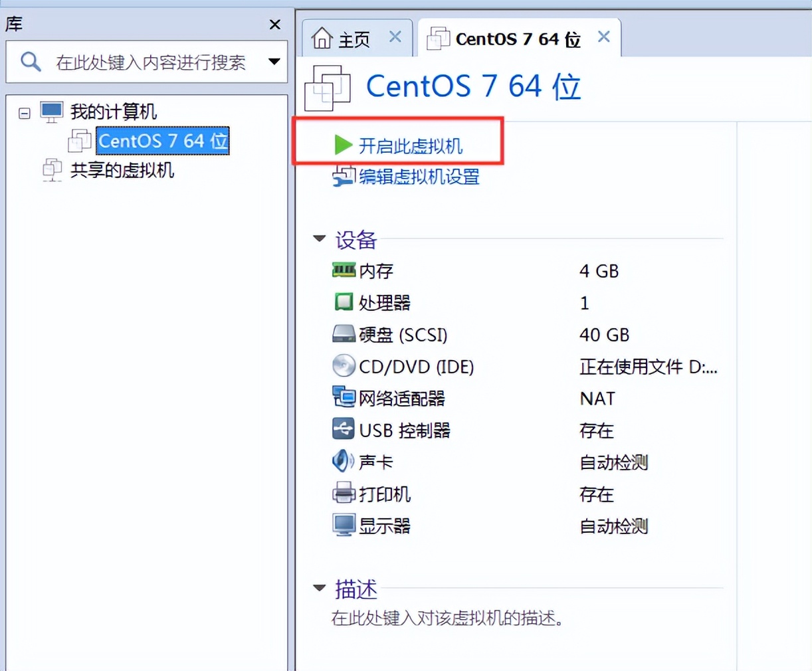Select the 显示器 display device icon
This screenshot has width=812, height=671.
click(x=344, y=525)
